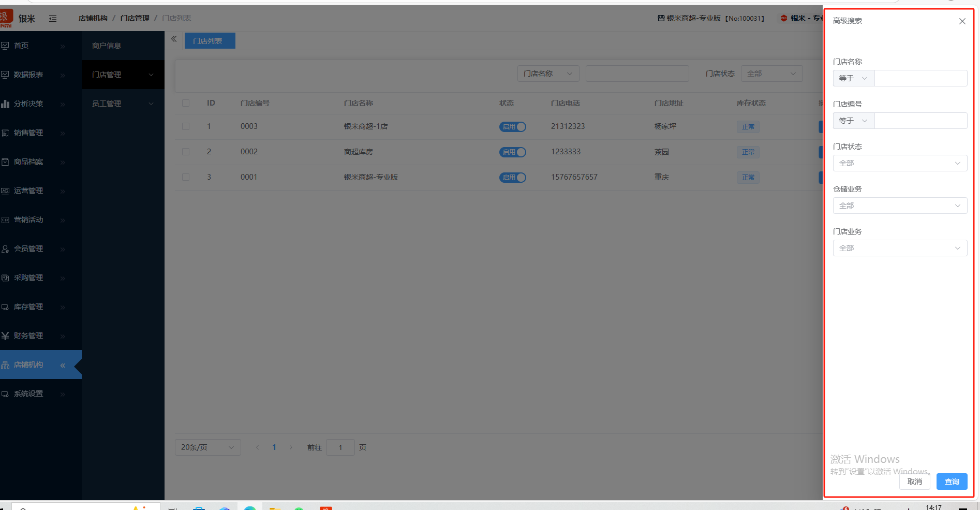Select 商户信息 in the submenu
The height and width of the screenshot is (510, 980).
(x=107, y=46)
